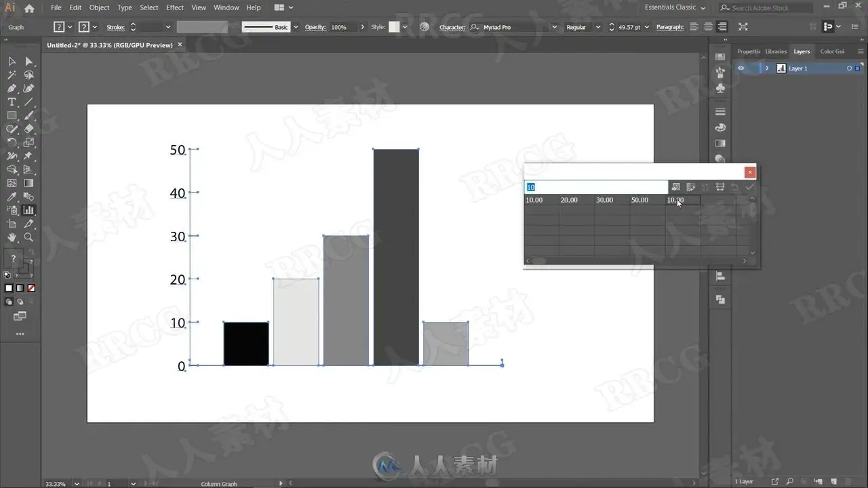Pick the Lasso tool

(28, 75)
